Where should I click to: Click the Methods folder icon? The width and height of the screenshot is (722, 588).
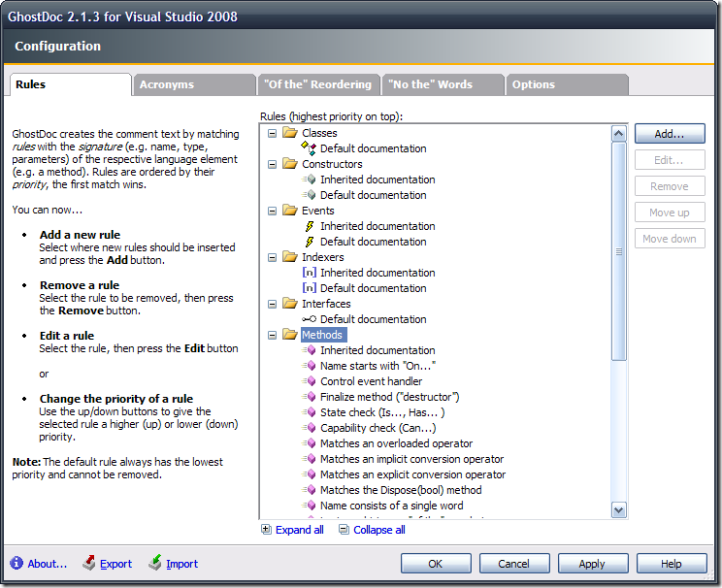coord(290,335)
